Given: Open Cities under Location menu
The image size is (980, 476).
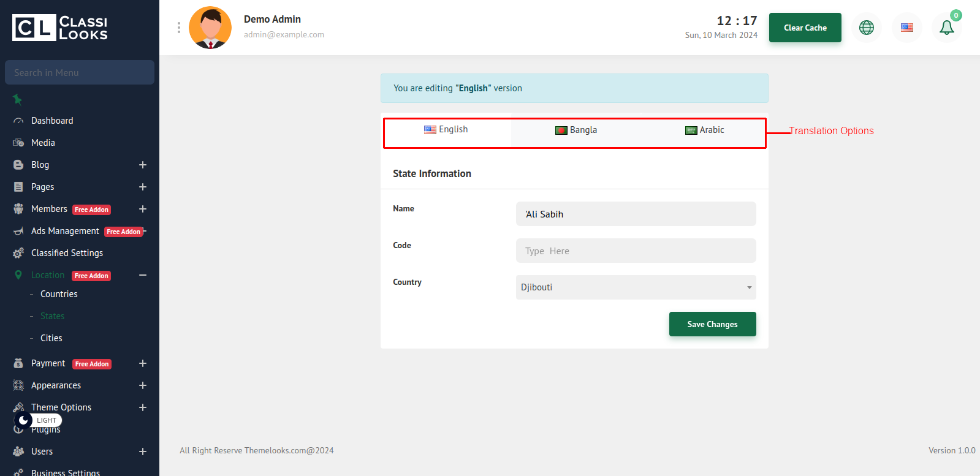Looking at the screenshot, I should [x=51, y=338].
